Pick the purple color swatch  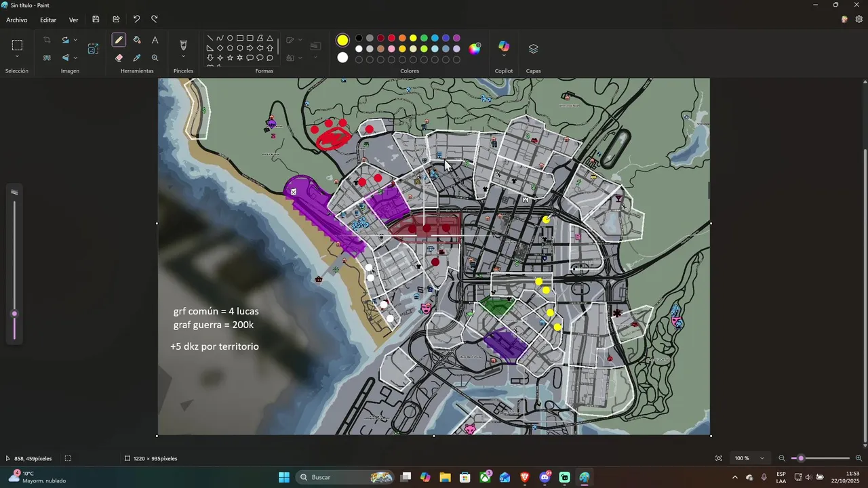pyautogui.click(x=456, y=38)
